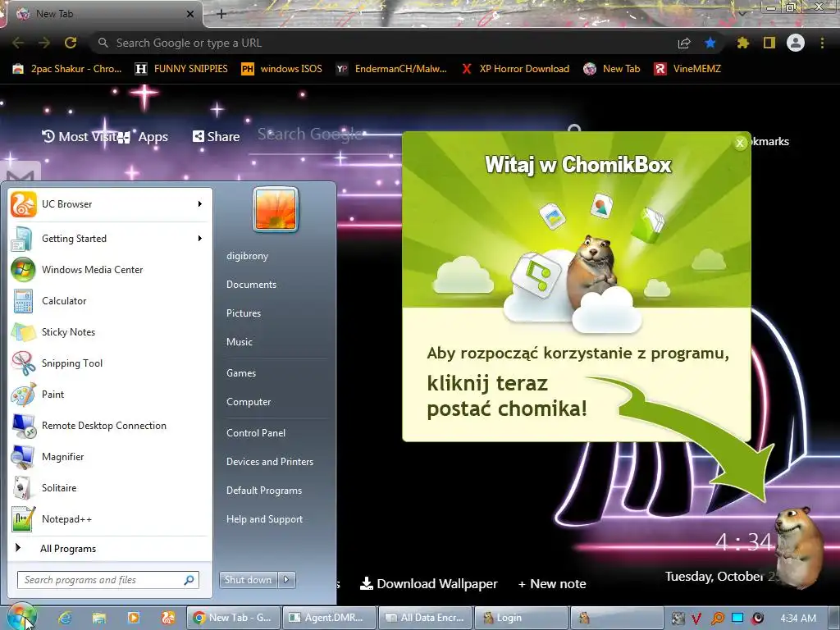The height and width of the screenshot is (630, 840).
Task: Click the user account picture
Action: click(276, 209)
